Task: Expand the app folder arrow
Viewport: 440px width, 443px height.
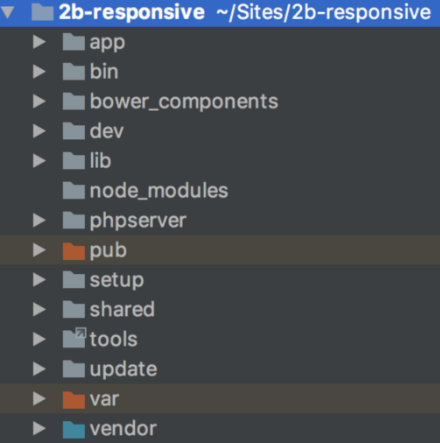Action: [x=39, y=42]
